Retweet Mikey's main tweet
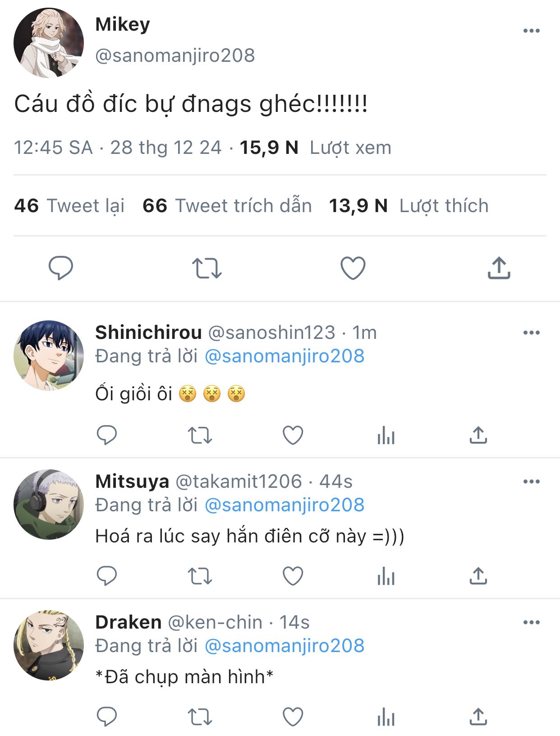Screen dimensions: 560x736 (x=207, y=268)
